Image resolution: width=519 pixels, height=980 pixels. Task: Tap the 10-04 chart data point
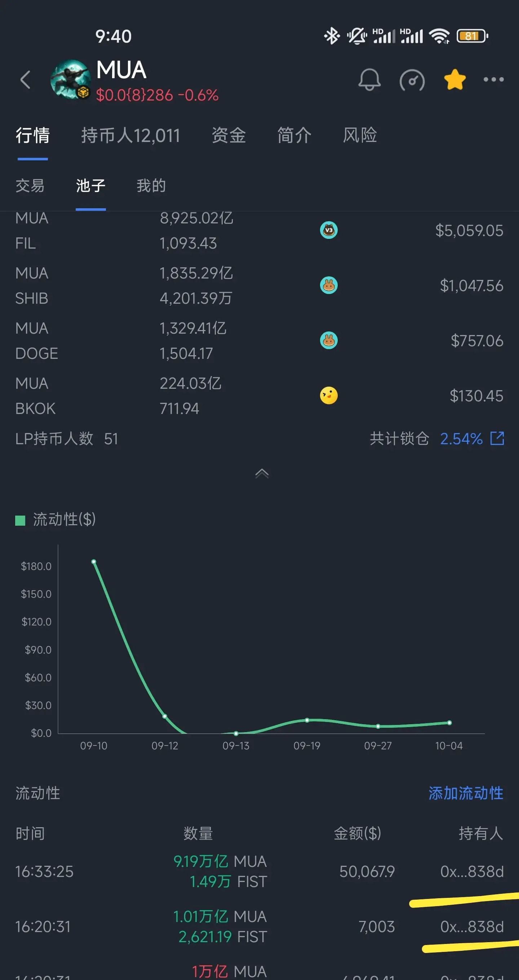pos(449,722)
